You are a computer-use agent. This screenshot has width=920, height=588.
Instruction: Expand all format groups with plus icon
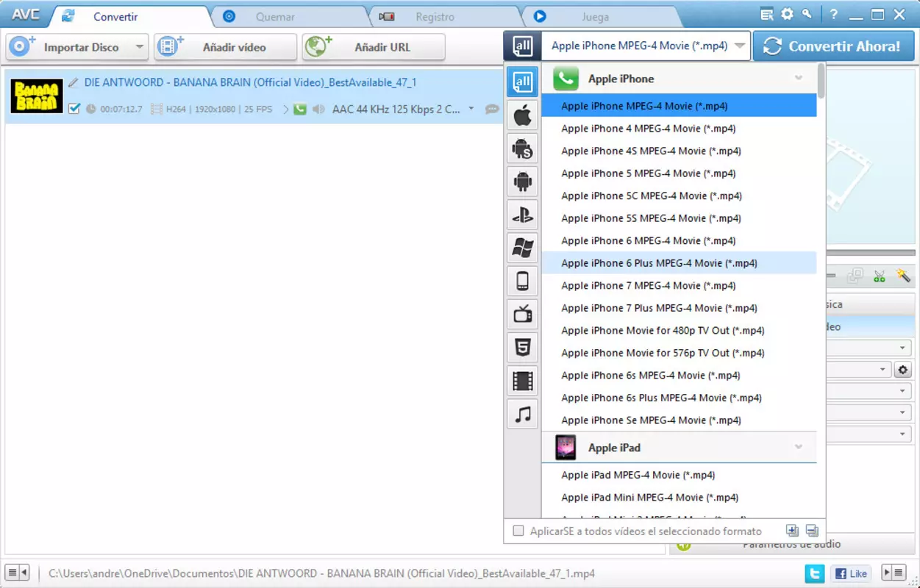(792, 531)
